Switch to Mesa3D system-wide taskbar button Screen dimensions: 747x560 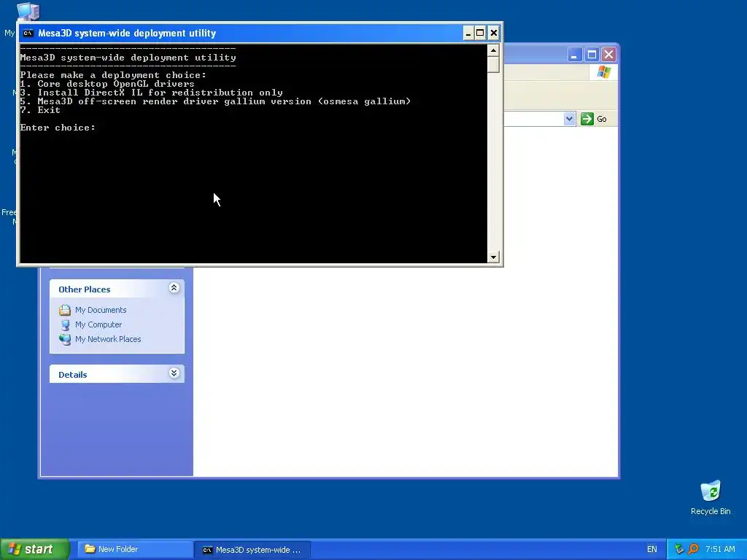point(252,550)
